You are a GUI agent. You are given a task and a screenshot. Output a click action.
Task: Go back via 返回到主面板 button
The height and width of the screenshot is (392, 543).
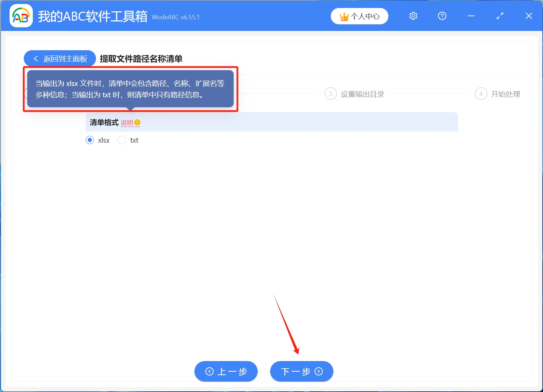[x=60, y=59]
